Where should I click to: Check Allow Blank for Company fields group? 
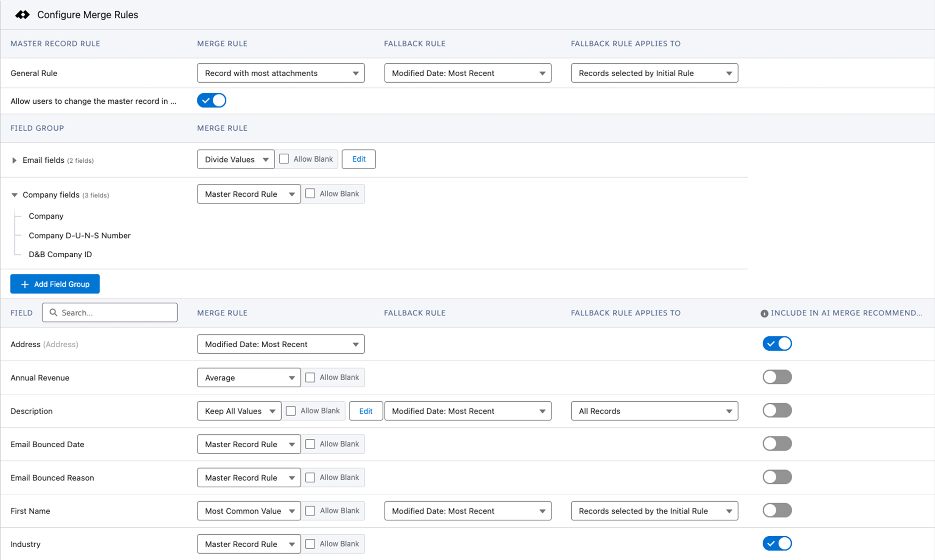point(310,193)
